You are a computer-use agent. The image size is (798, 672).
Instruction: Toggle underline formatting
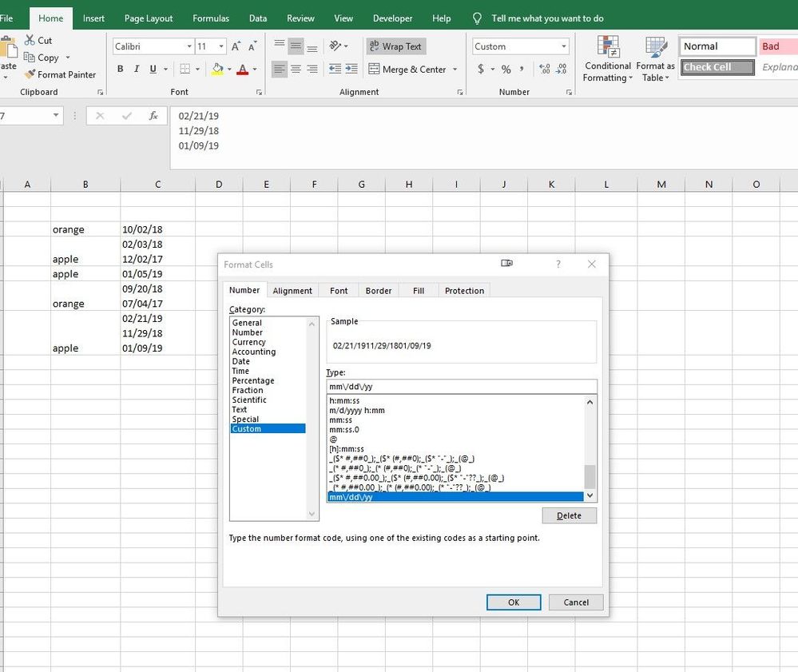point(152,70)
